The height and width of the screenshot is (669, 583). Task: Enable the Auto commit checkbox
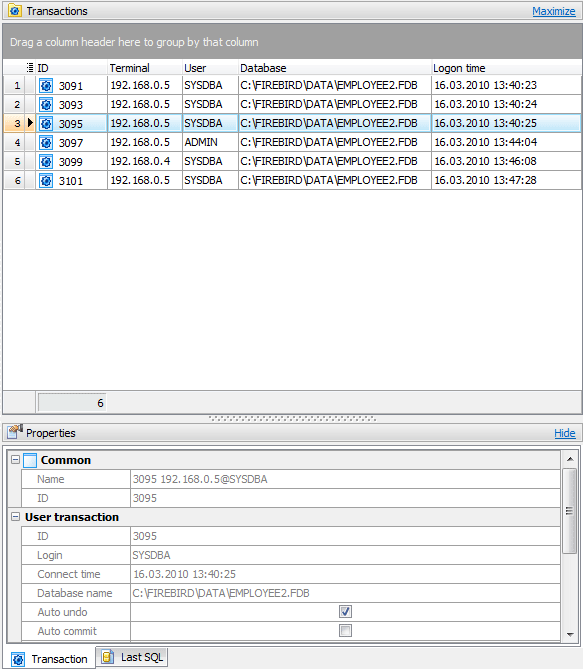tap(345, 630)
